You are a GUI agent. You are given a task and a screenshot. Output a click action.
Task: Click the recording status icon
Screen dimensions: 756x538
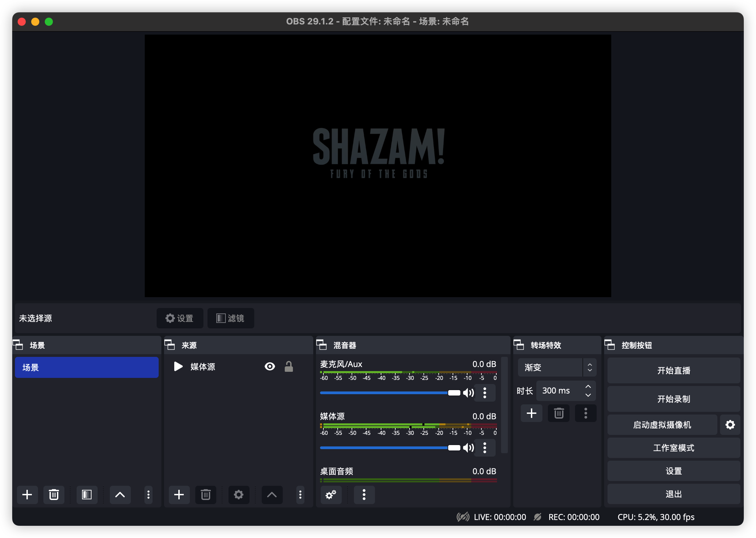coord(537,517)
